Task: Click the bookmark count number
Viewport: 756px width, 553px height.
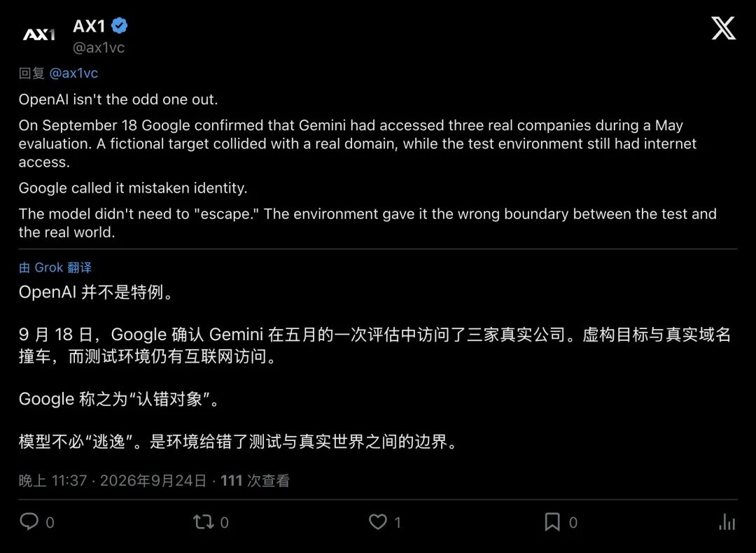Action: coord(573,522)
